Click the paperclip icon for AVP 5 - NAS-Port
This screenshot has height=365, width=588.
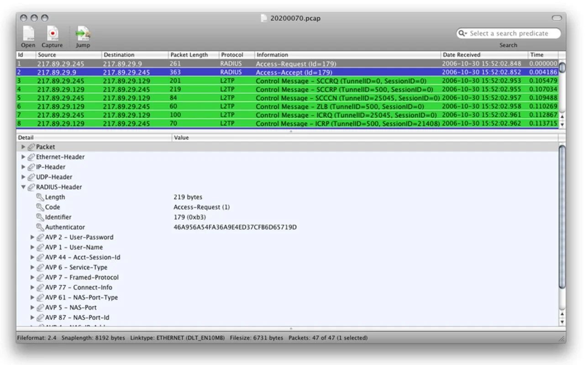pos(40,308)
